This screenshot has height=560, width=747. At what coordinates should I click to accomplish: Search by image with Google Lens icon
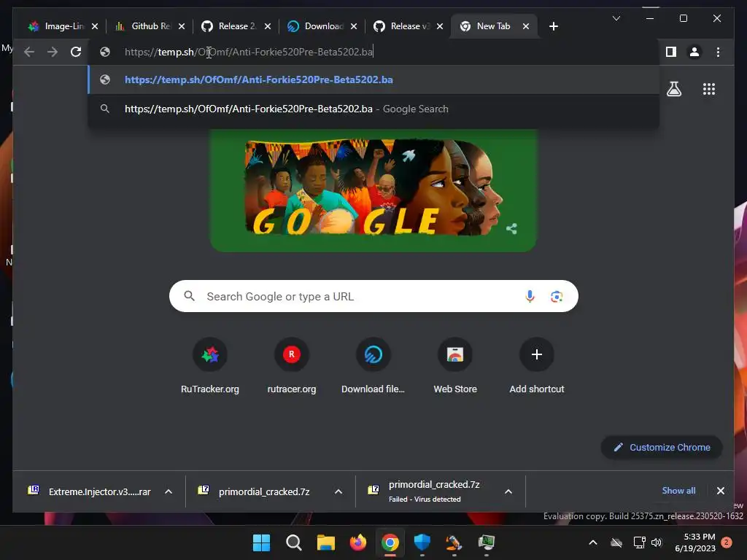[557, 296]
